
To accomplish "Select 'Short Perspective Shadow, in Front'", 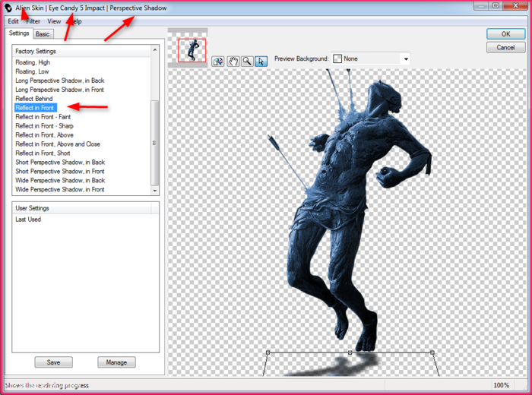I will coord(60,172).
